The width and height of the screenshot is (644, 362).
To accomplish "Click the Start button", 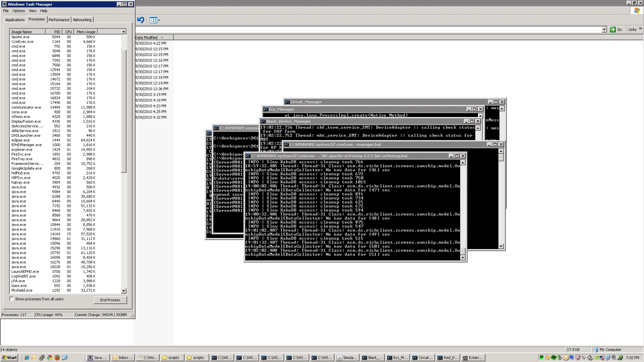I will (x=9, y=358).
